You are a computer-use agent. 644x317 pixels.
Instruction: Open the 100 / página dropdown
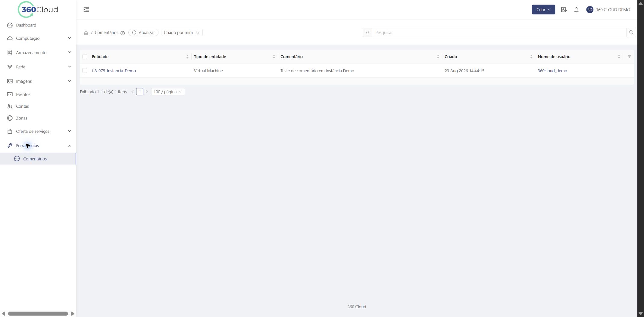click(168, 92)
